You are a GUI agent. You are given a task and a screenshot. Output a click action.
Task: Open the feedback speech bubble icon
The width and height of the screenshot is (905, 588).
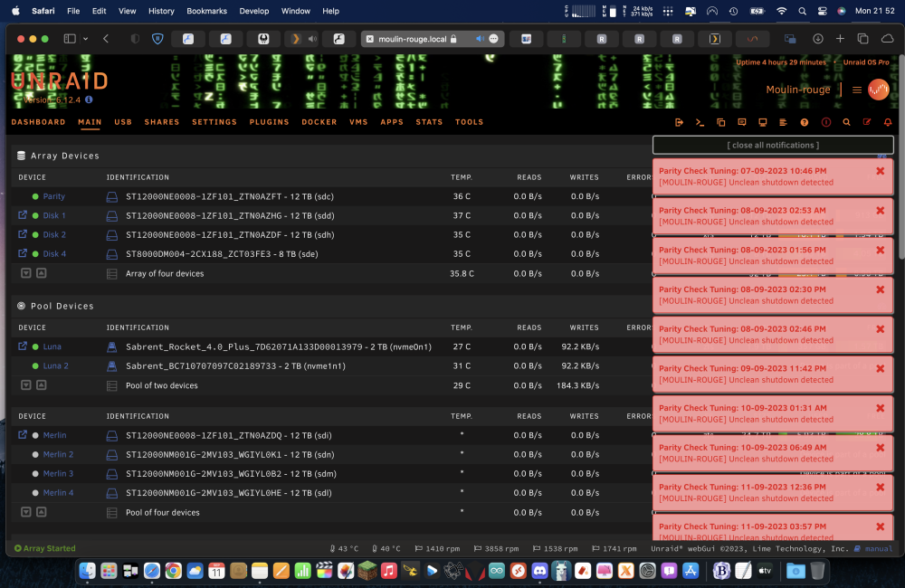tap(742, 122)
